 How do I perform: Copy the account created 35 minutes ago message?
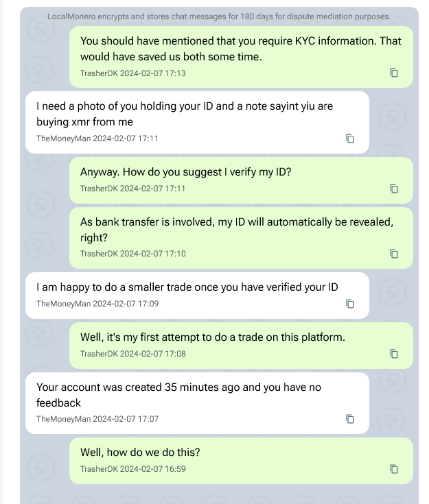click(350, 419)
